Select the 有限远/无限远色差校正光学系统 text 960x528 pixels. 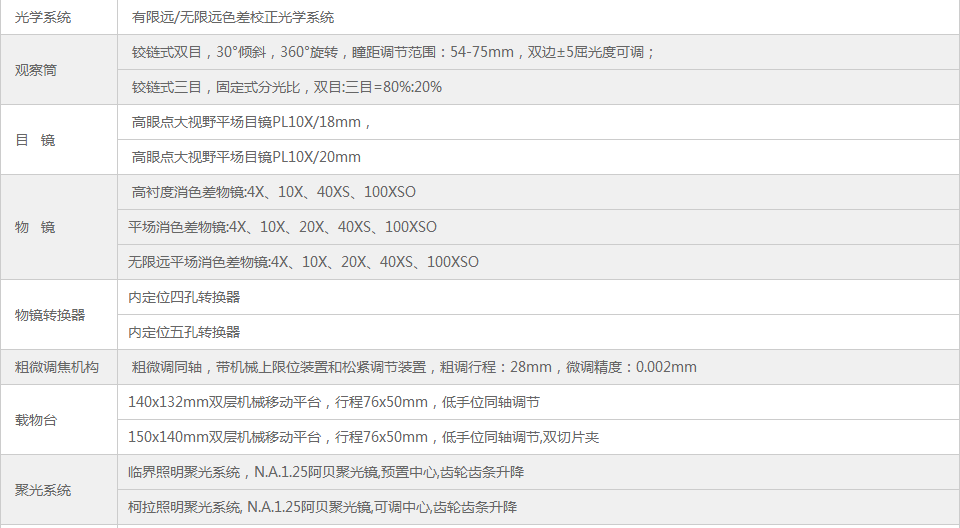(233, 17)
